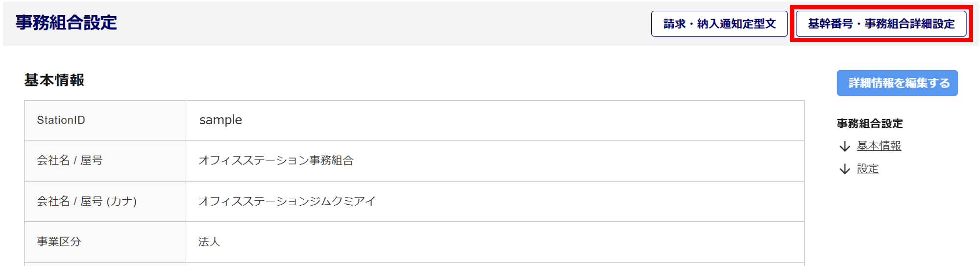Viewport: 980px width, 266px height.
Task: Click the 事業区分 value 法人
Action: click(x=209, y=241)
